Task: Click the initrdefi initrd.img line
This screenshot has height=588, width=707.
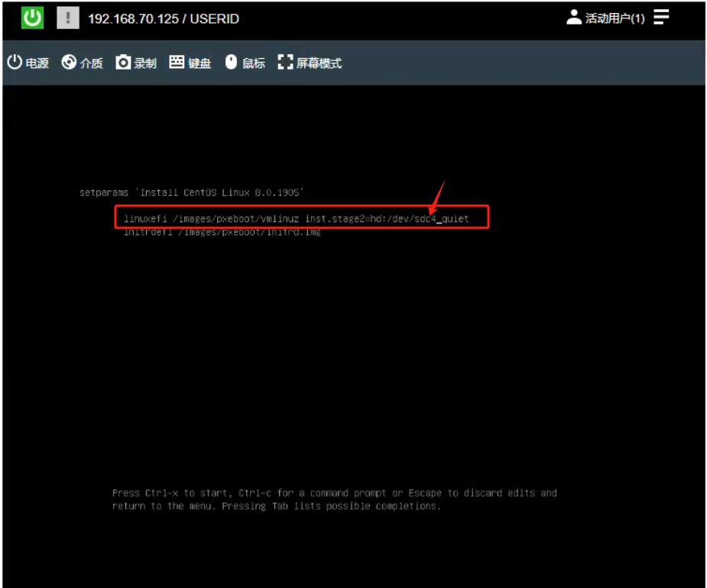Action: tap(222, 232)
